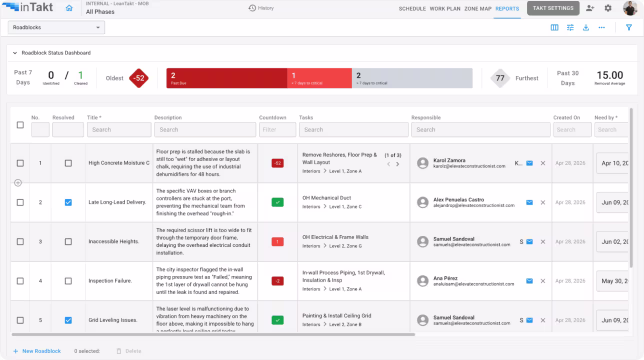Click the Title search field
Screen dimensions: 644x360
click(119, 129)
